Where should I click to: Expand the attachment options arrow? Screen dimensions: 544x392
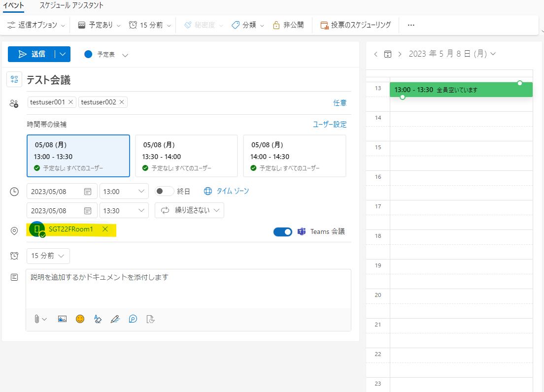coord(44,319)
